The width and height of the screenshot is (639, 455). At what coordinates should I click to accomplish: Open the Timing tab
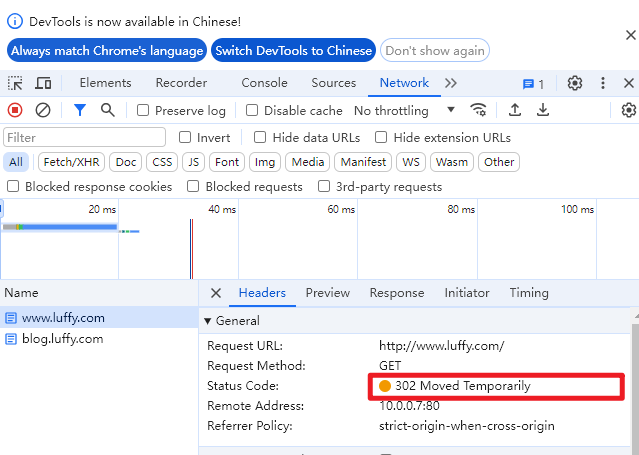coord(529,293)
